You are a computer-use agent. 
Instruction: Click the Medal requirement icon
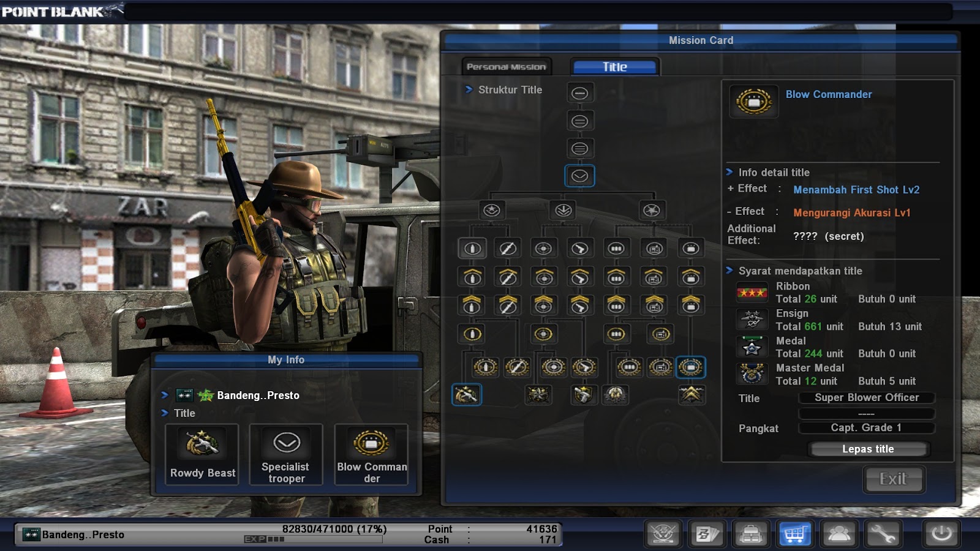pos(752,347)
